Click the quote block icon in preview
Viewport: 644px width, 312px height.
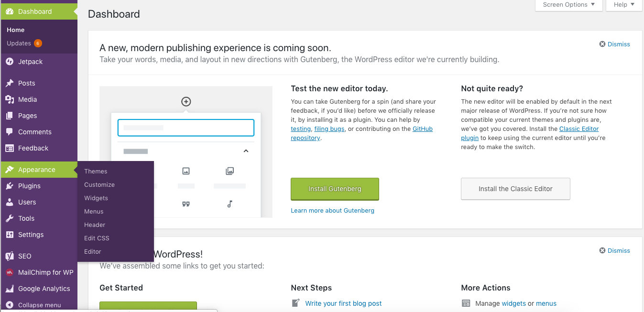(186, 204)
